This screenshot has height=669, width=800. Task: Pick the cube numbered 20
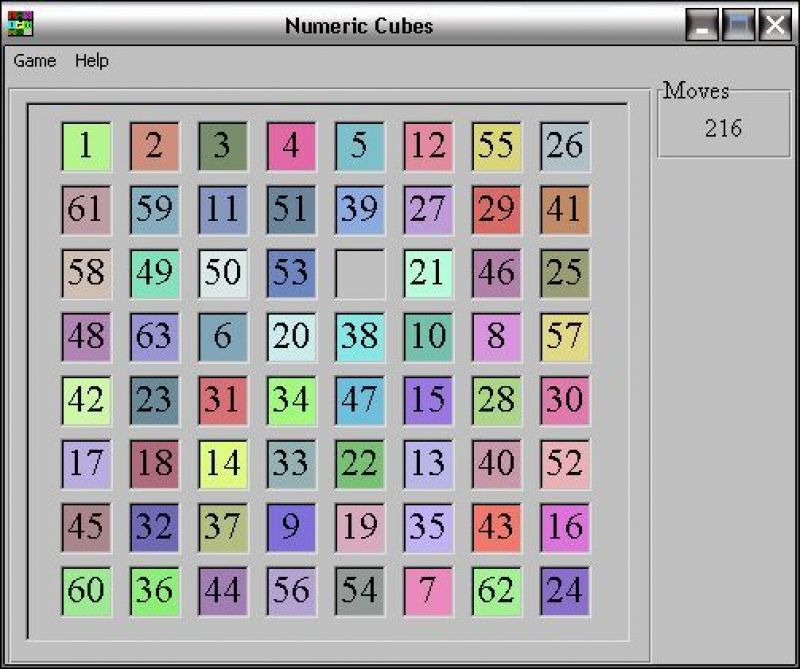point(291,337)
